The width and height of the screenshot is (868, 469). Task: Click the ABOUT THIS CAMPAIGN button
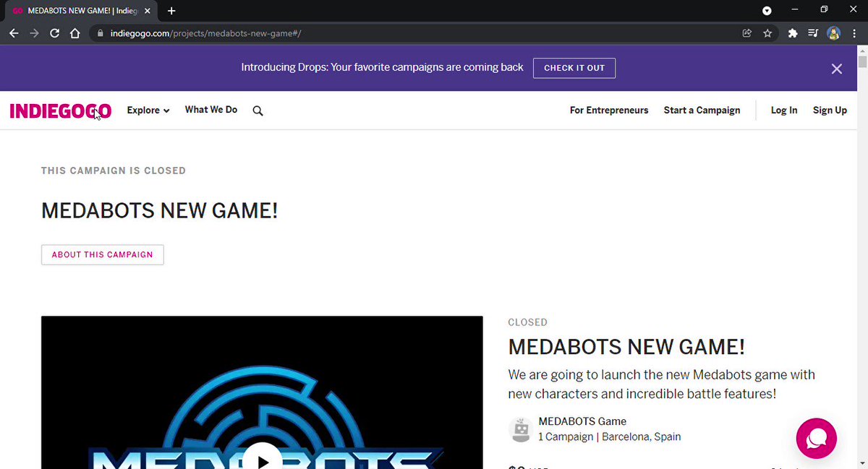click(x=103, y=254)
